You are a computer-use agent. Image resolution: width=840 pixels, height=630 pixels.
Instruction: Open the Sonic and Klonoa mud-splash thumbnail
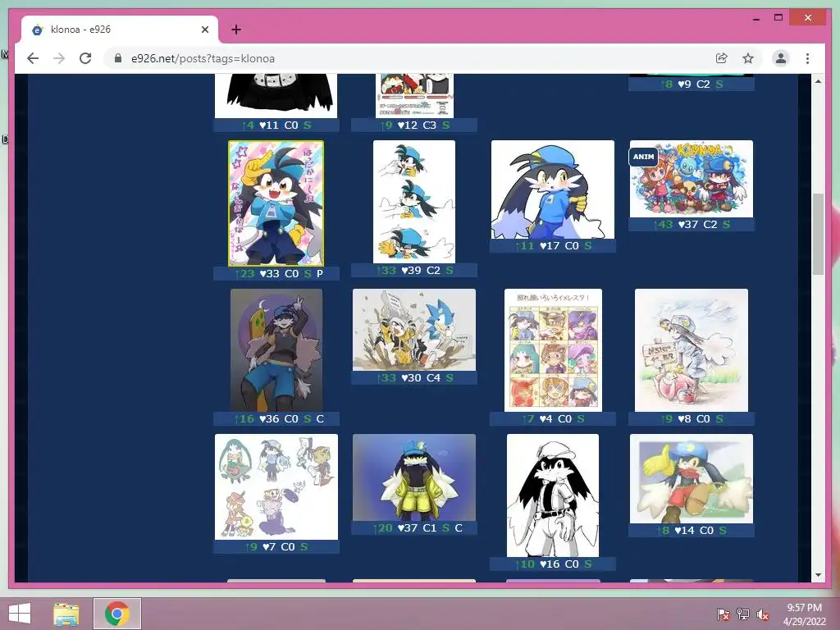pyautogui.click(x=414, y=330)
